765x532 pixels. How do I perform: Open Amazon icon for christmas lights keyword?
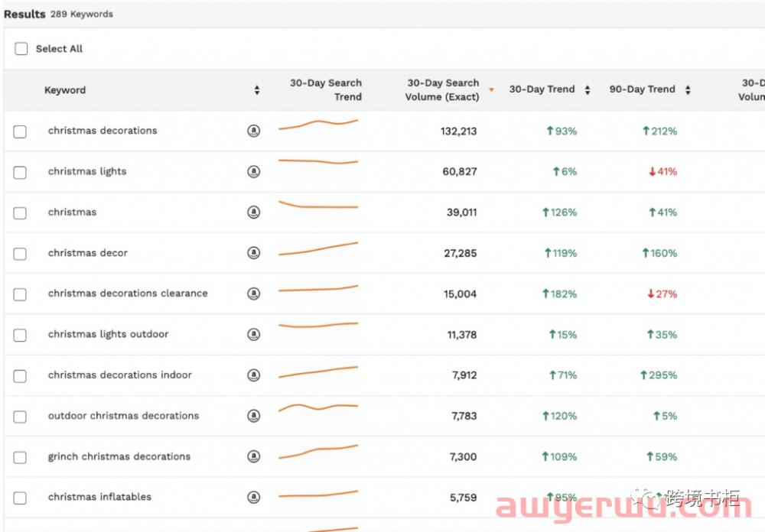click(x=254, y=172)
